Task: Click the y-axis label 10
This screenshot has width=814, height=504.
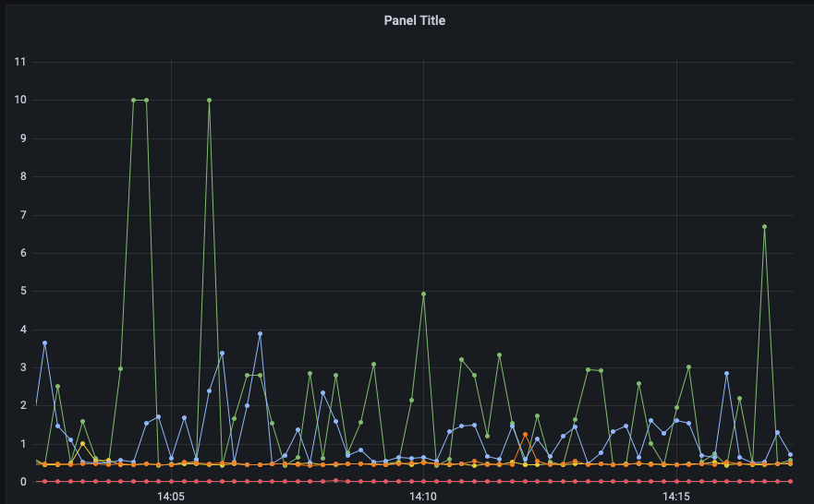Action: pyautogui.click(x=20, y=100)
